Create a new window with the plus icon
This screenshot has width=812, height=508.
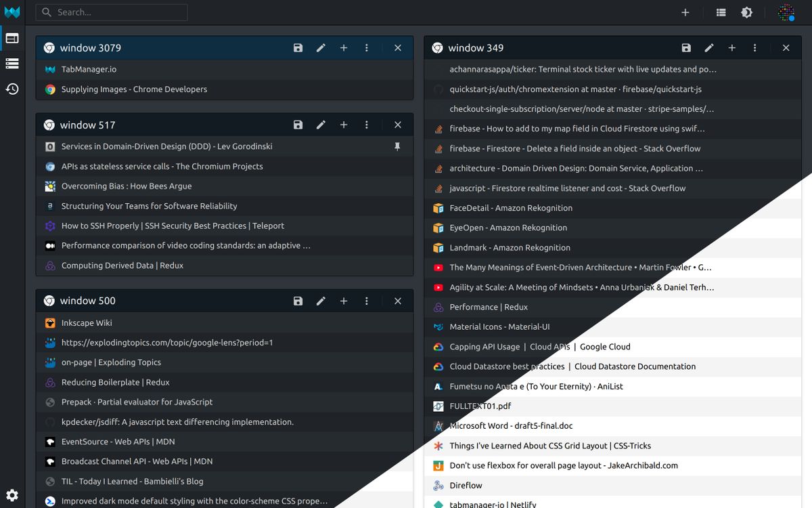[685, 12]
